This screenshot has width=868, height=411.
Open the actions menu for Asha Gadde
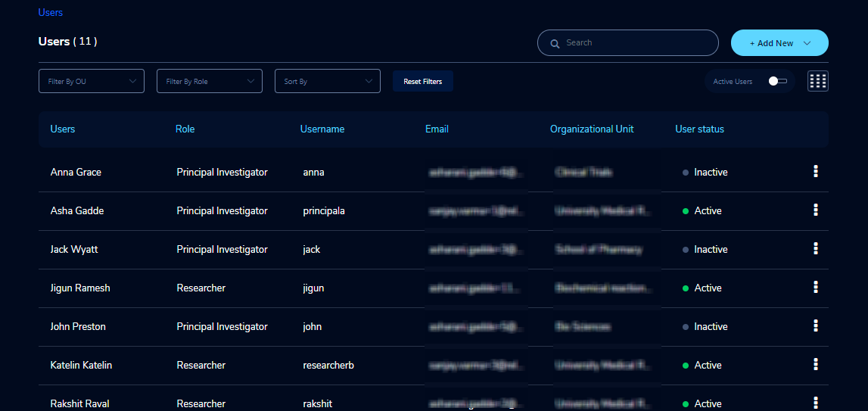(x=816, y=210)
